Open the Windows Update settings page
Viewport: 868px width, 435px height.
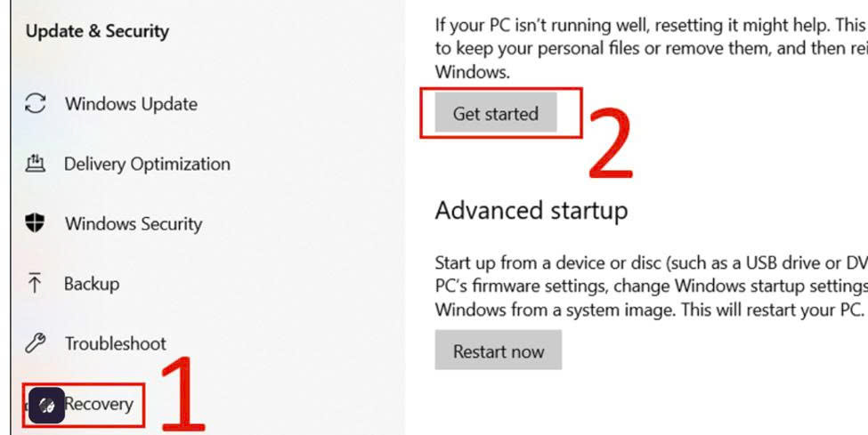131,104
